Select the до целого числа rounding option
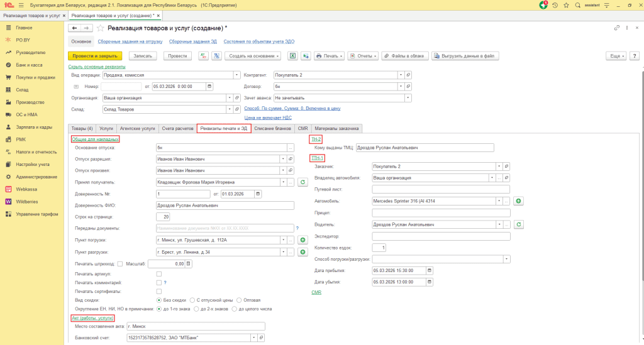 click(x=235, y=309)
